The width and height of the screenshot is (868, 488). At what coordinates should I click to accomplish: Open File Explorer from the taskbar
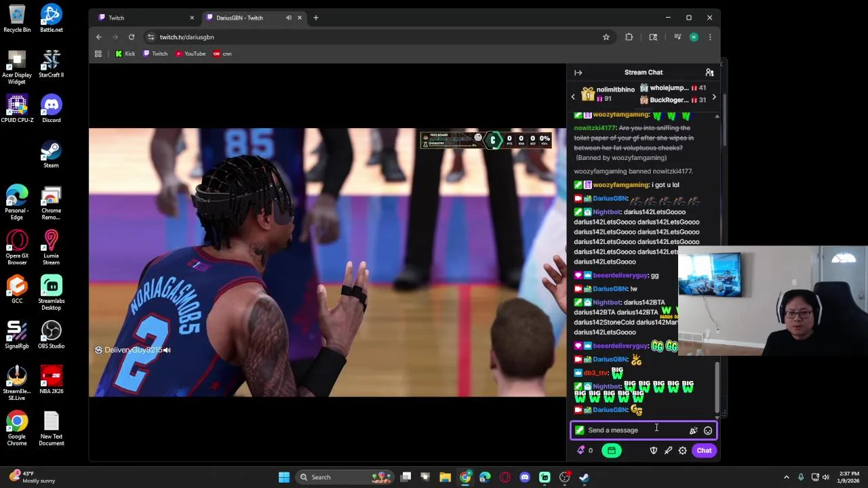pyautogui.click(x=445, y=477)
